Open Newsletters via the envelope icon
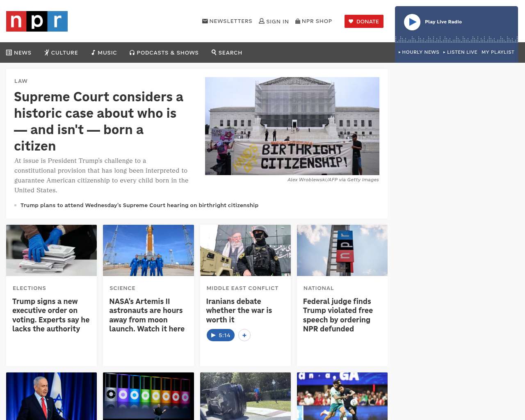 pos(205,21)
